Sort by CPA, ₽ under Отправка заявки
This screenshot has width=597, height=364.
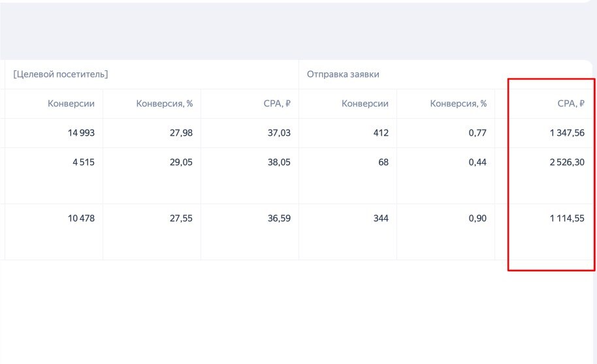point(572,104)
